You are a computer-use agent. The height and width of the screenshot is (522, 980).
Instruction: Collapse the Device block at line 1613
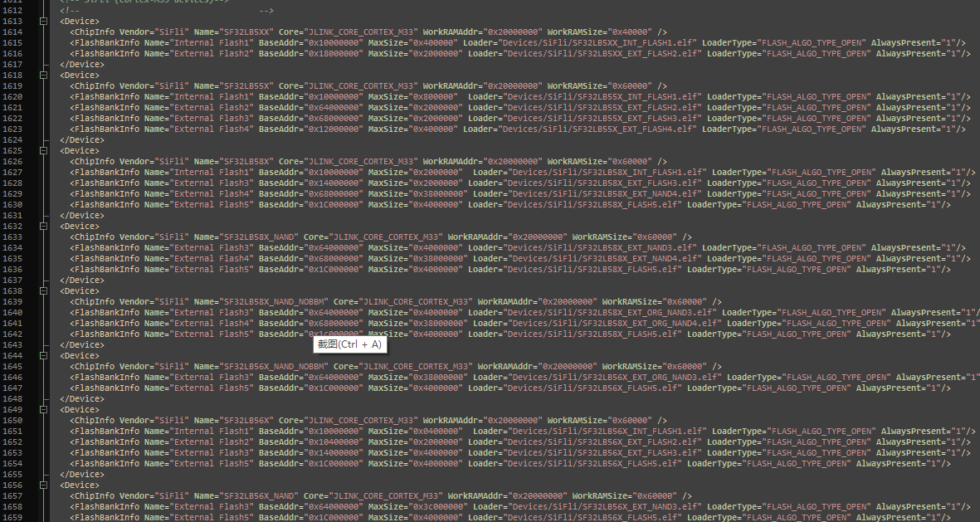43,21
